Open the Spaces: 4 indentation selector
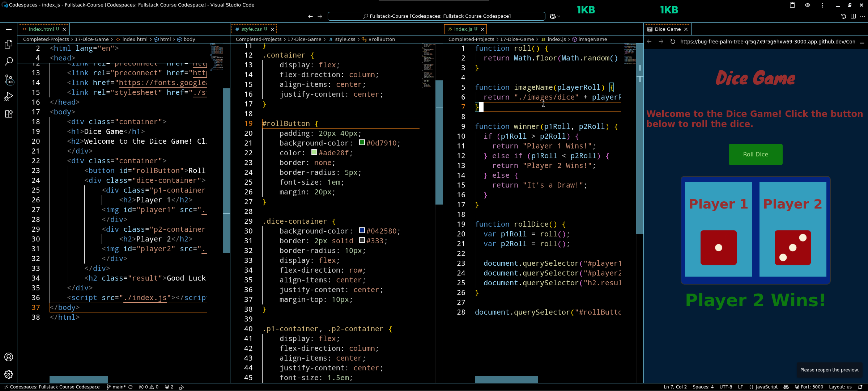The height and width of the screenshot is (391, 868). click(x=703, y=387)
